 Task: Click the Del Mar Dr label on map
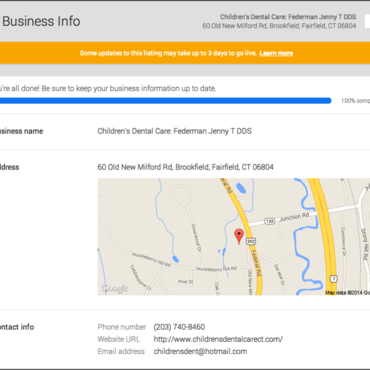(x=279, y=274)
